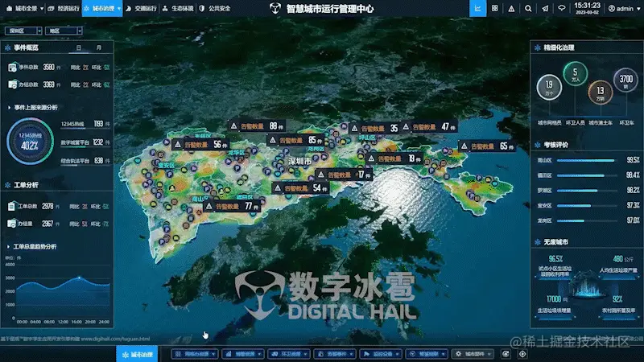Open the bottom-bar dropdown with bar chart icon
Image resolution: width=644 pixels, height=362 pixels.
[244, 354]
